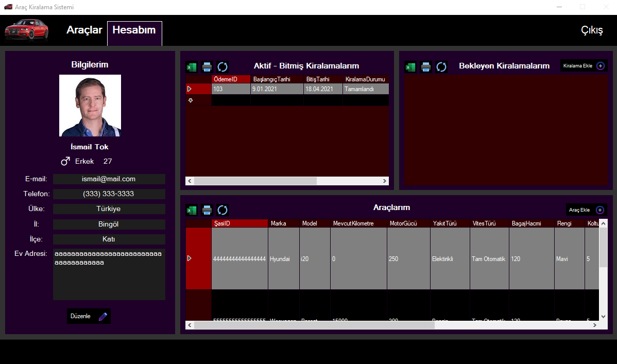The image size is (617, 364).
Task: Export Araçlarım table to Excel
Action: (192, 210)
